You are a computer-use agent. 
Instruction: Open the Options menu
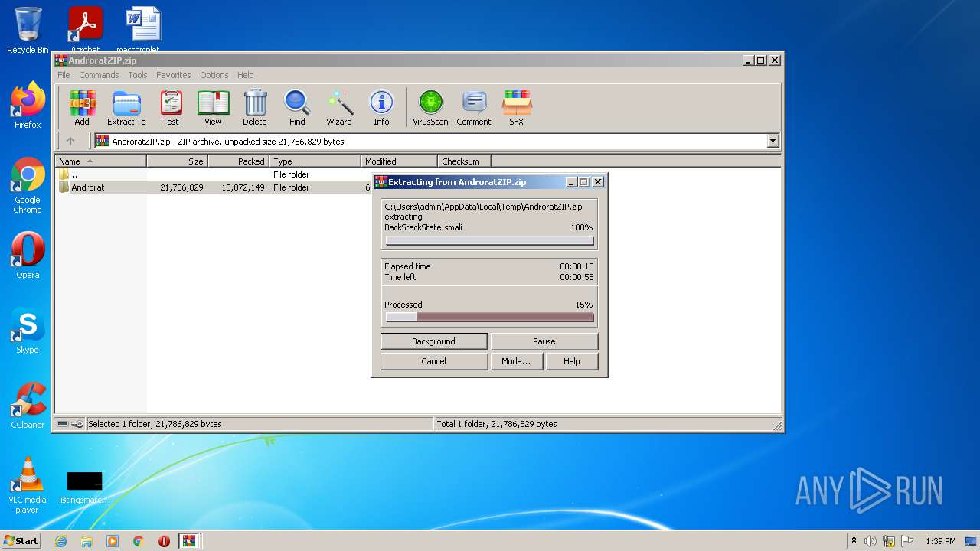tap(214, 75)
